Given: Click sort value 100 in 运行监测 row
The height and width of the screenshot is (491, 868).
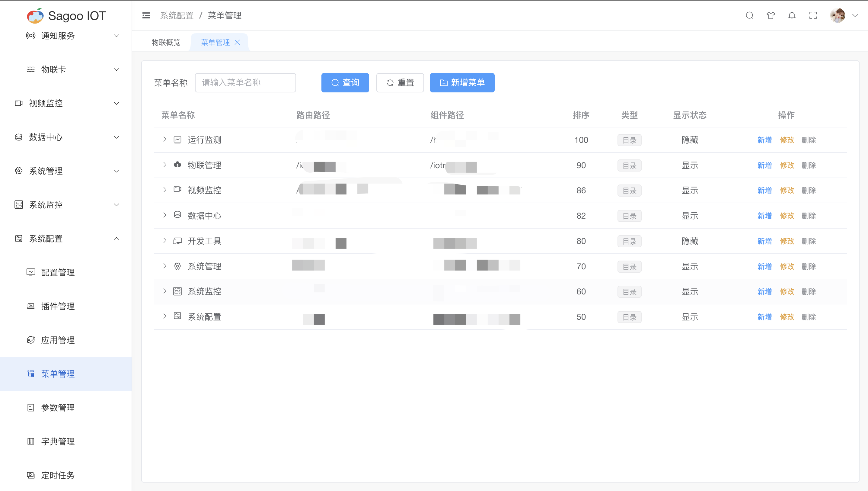Looking at the screenshot, I should pyautogui.click(x=581, y=140).
